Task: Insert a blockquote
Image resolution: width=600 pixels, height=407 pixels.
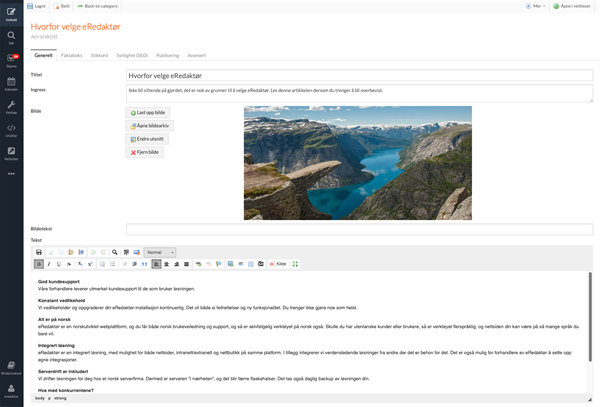Action: (x=144, y=264)
